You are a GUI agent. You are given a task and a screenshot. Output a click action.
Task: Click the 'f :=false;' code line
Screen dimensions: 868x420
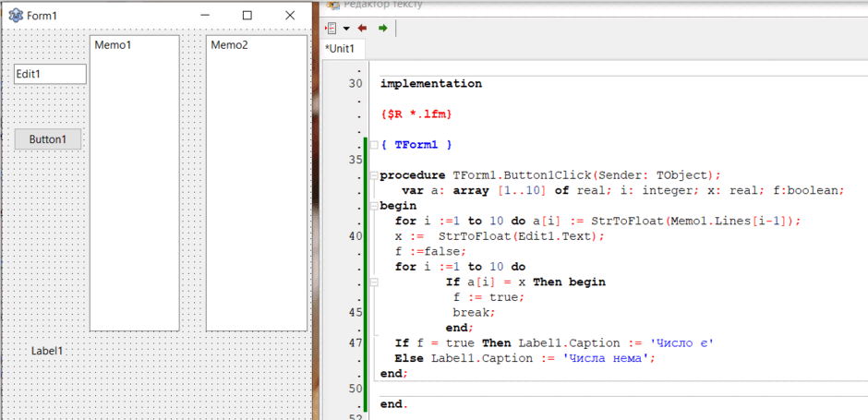tap(430, 252)
